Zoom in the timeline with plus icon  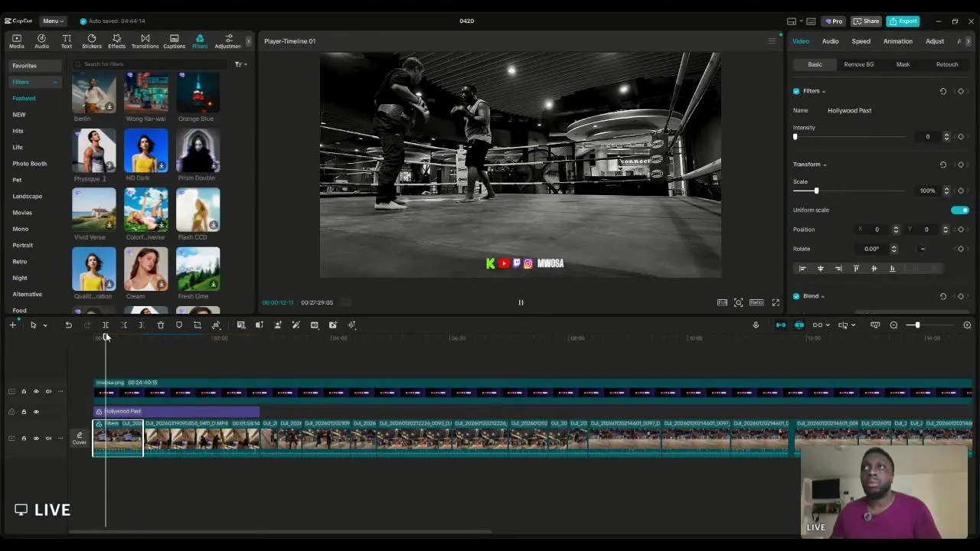point(967,325)
